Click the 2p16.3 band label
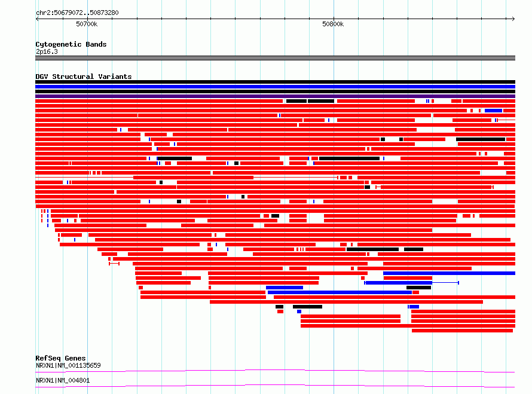Image resolution: width=532 pixels, height=394 pixels. (x=47, y=51)
